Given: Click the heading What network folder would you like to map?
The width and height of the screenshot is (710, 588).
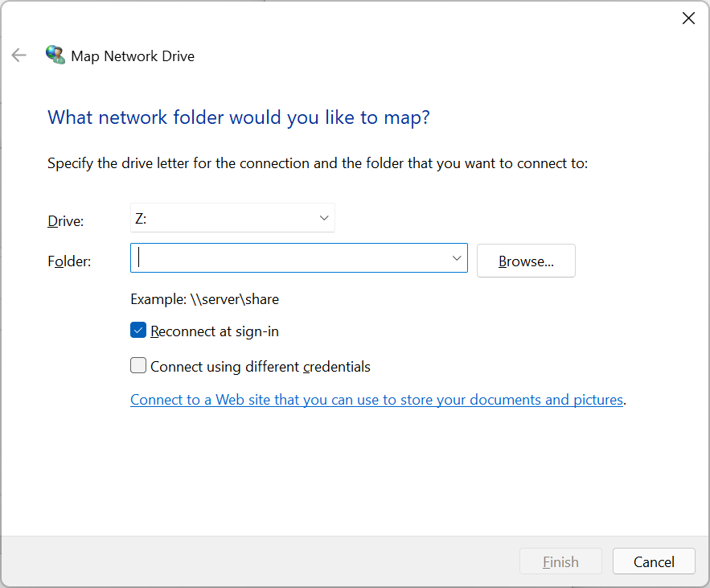Looking at the screenshot, I should point(239,117).
